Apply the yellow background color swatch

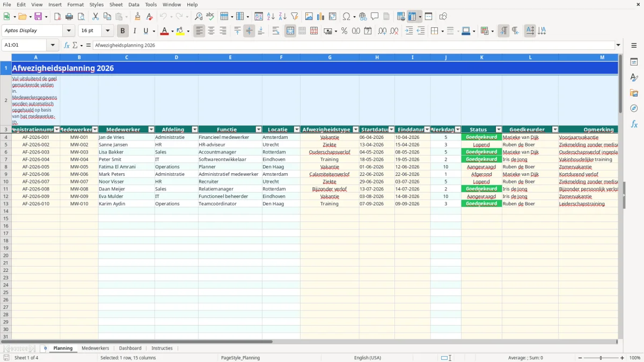click(x=180, y=31)
